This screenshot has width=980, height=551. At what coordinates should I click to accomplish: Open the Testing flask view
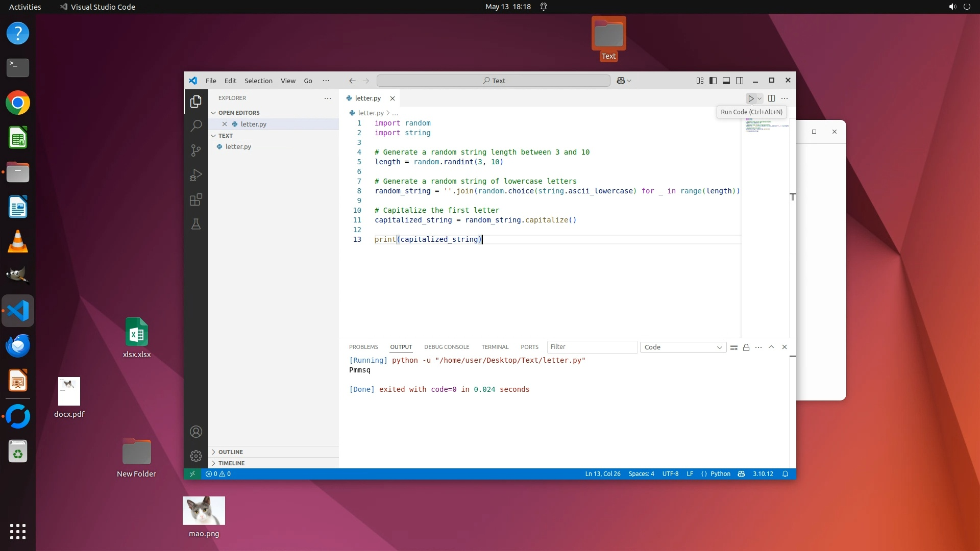[196, 224]
